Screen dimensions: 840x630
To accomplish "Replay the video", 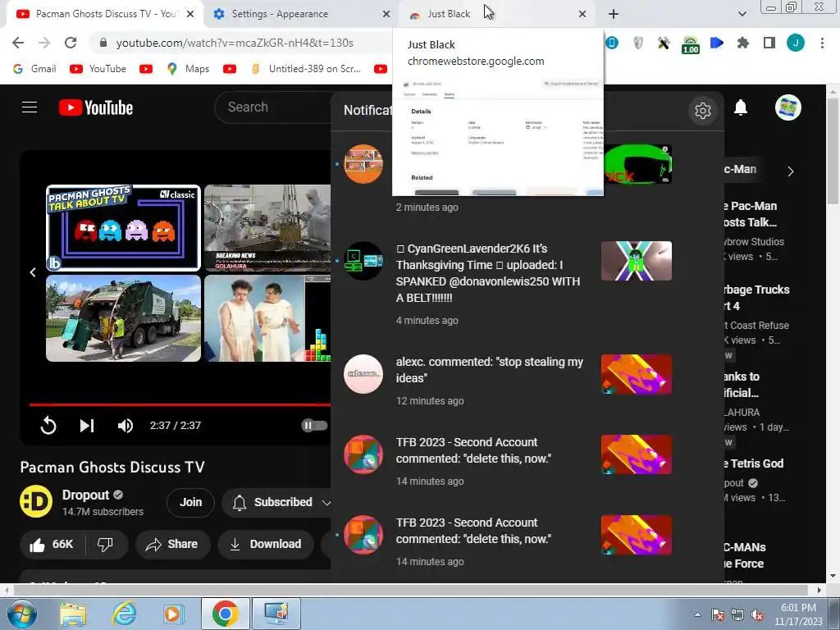I will 48,426.
